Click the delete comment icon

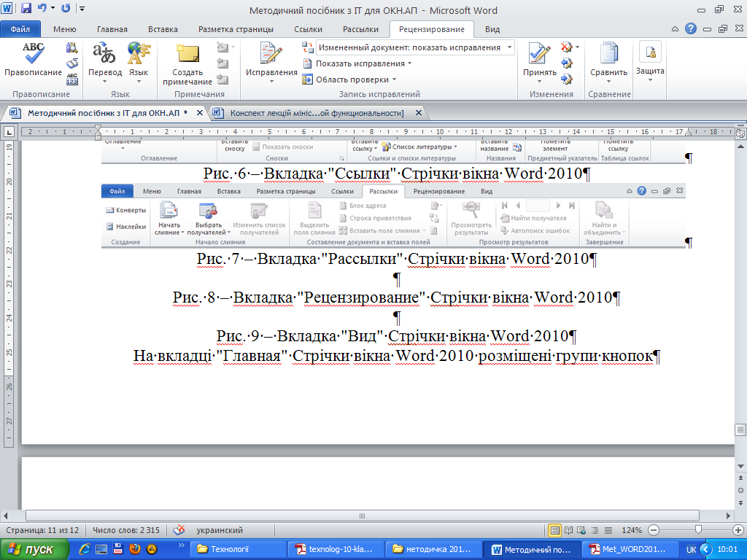(x=222, y=47)
